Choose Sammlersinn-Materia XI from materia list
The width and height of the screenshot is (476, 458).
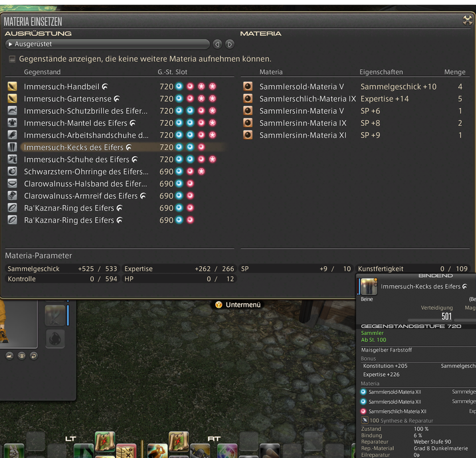point(355,135)
